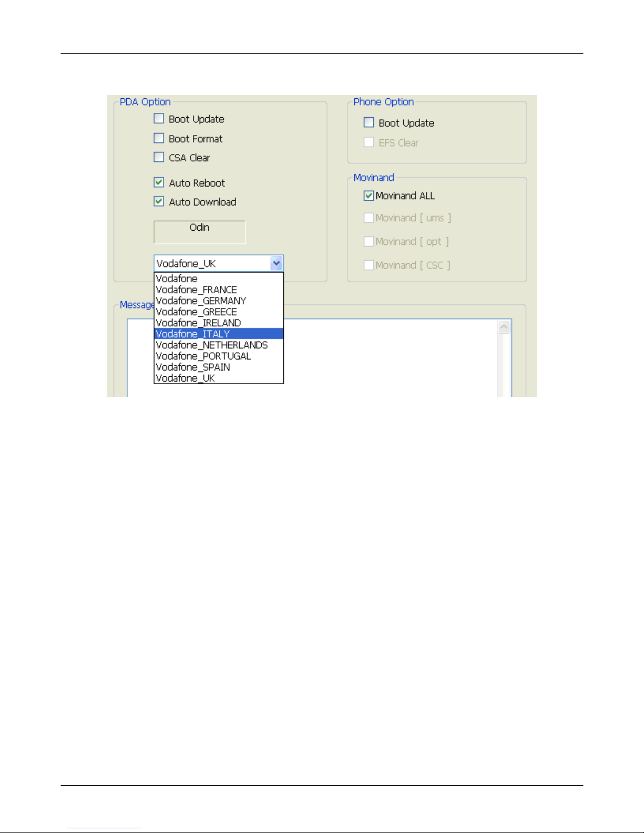Check the Boot Format option
Viewport: 644px width, 833px height.
click(159, 138)
